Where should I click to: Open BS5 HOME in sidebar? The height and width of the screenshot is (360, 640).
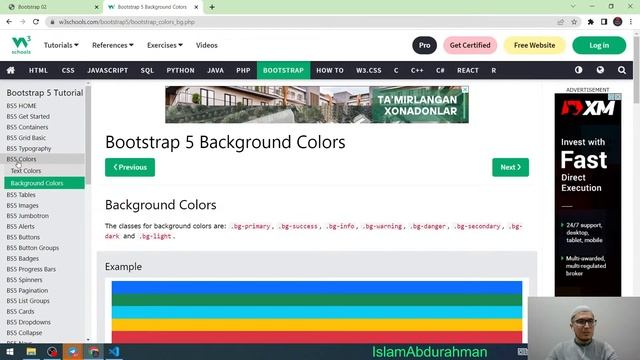click(x=22, y=106)
